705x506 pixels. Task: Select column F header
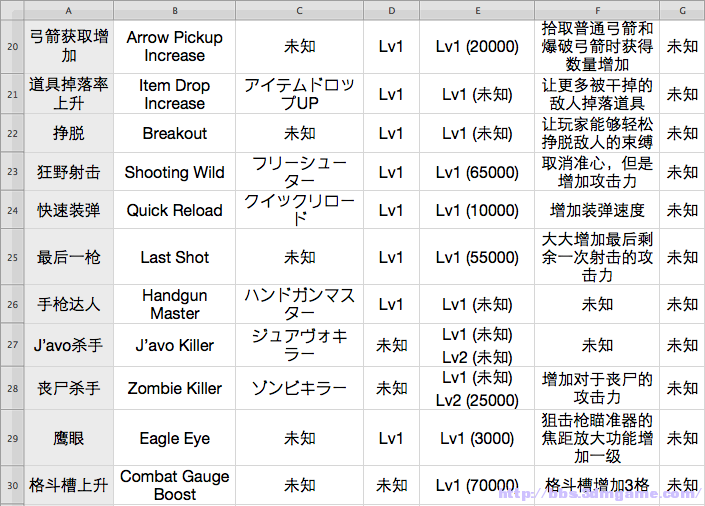coord(597,10)
